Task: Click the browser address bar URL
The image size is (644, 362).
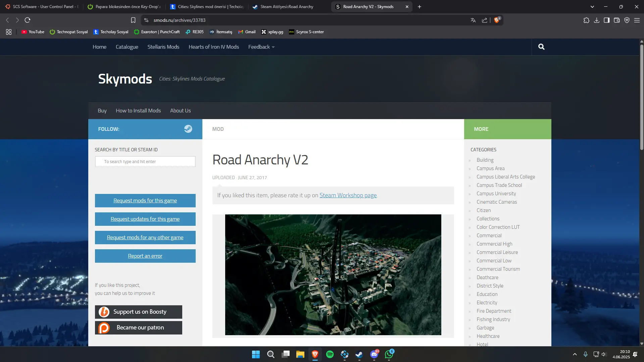Action: pyautogui.click(x=180, y=20)
